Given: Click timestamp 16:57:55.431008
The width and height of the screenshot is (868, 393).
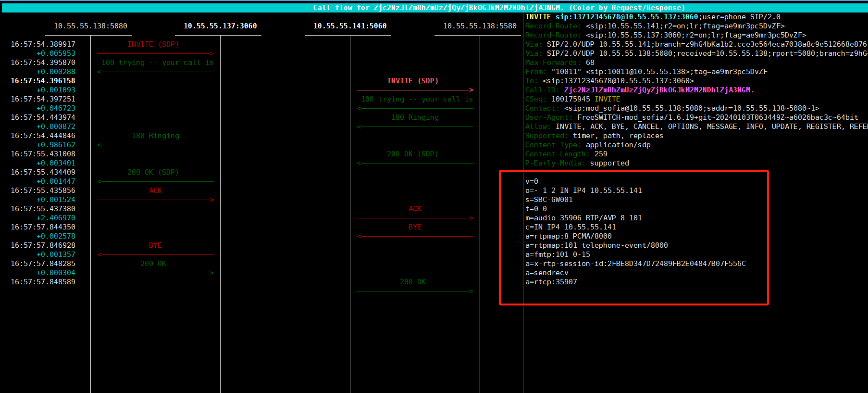Looking at the screenshot, I should pyautogui.click(x=43, y=154).
